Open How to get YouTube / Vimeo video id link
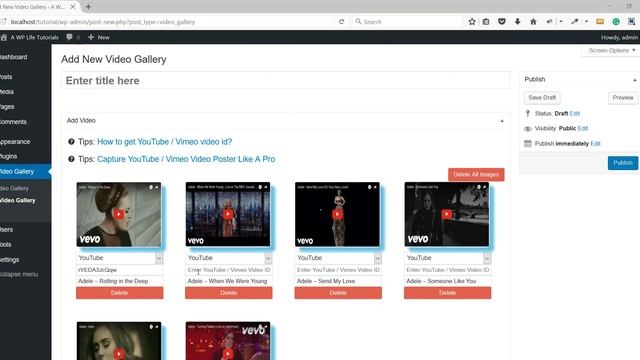Screen dimensions: 640x360 click(x=164, y=142)
